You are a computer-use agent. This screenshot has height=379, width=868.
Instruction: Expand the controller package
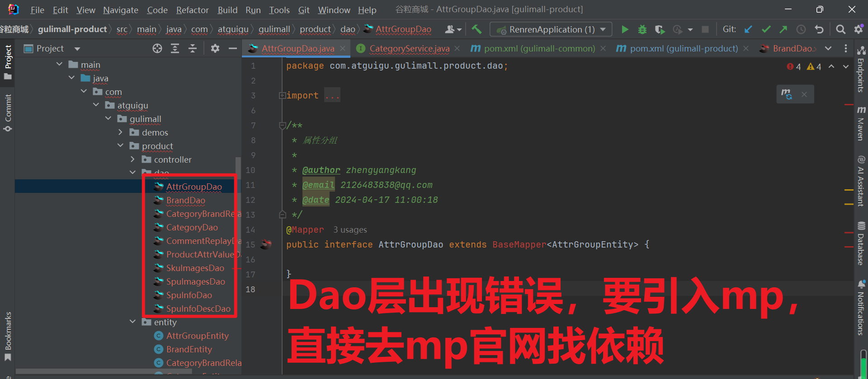(132, 159)
